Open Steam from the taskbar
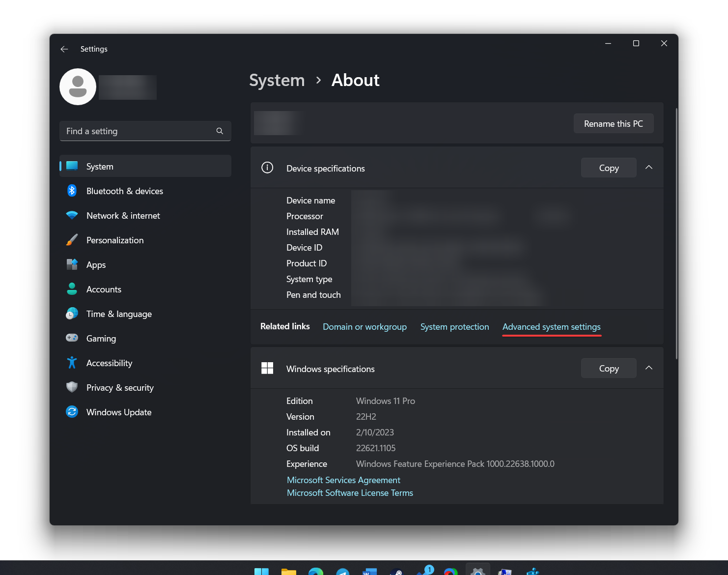This screenshot has width=728, height=575. click(396, 572)
